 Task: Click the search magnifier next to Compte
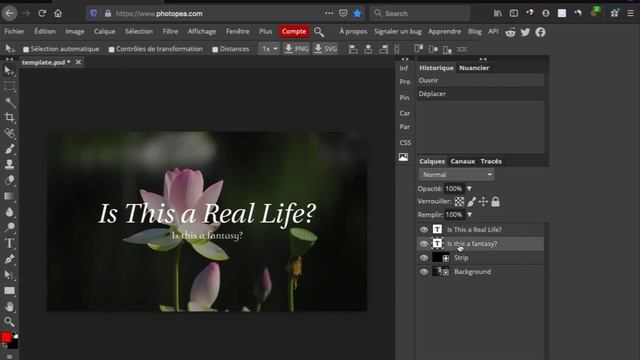(x=319, y=32)
